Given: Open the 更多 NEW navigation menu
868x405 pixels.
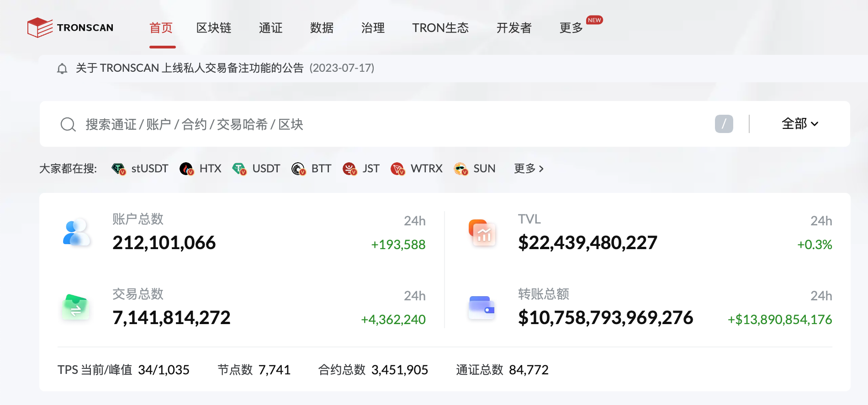Looking at the screenshot, I should coord(571,28).
